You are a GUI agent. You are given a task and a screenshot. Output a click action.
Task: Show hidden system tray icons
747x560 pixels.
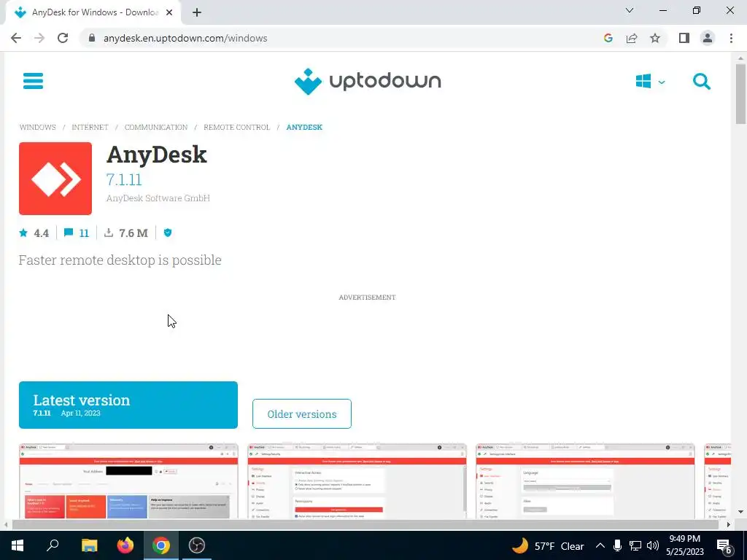[600, 545]
